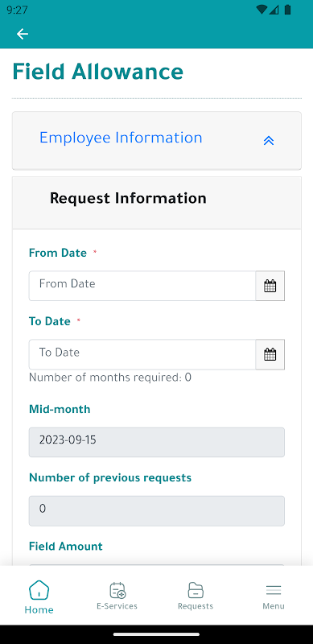This screenshot has width=313, height=644.
Task: Open the Menu tab label
Action: [274, 606]
